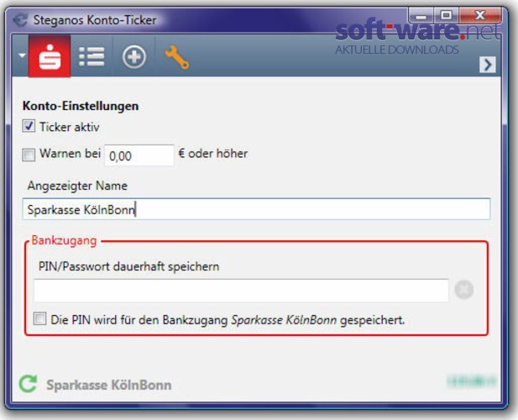
Task: Maximize the Konto-Ticker window
Action: pos(446,15)
